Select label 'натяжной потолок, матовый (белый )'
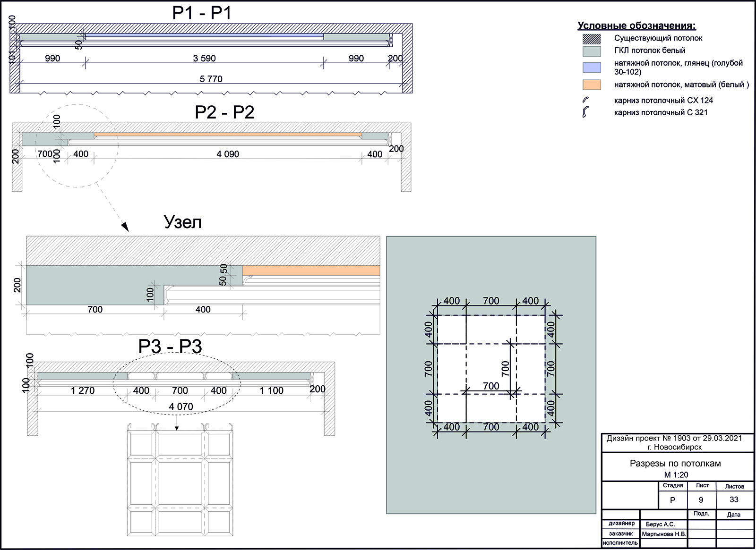This screenshot has width=756, height=550. (x=682, y=85)
